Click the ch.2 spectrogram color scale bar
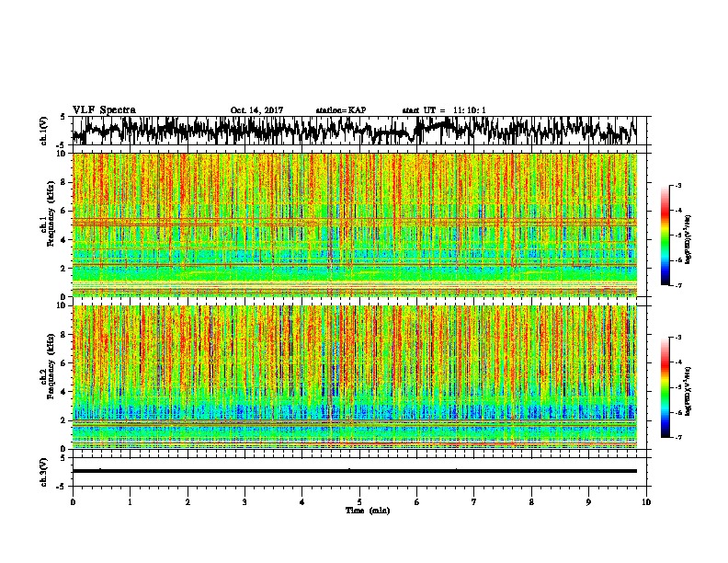 tap(665, 387)
